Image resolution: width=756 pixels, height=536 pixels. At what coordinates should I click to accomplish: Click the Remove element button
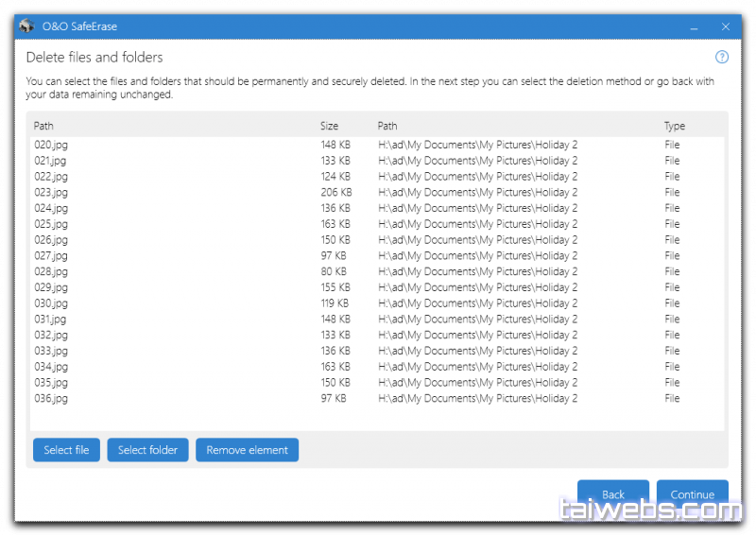[x=247, y=450]
